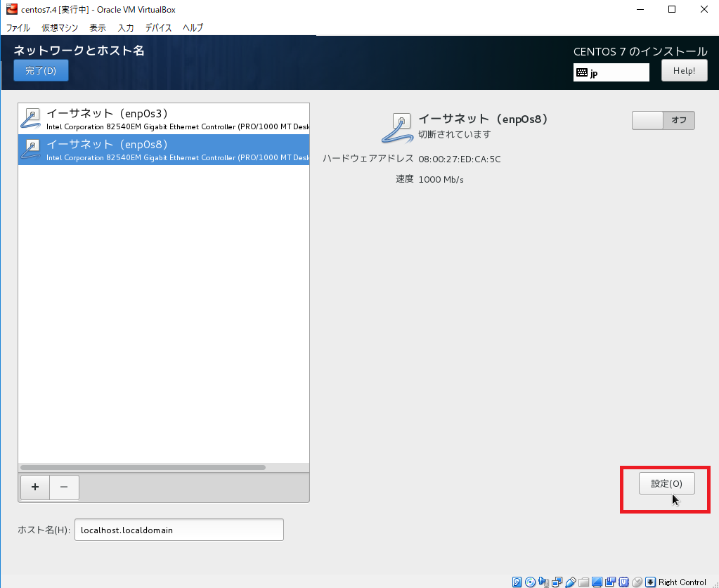Screen dimensions: 719x588
Task: Select the Ethernet (enp0s8) device
Action: (x=163, y=150)
